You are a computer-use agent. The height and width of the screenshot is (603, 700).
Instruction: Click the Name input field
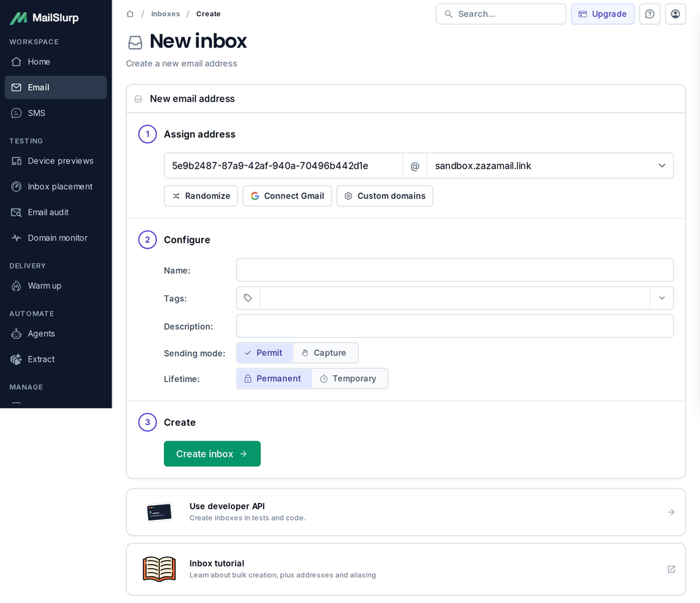click(x=454, y=270)
